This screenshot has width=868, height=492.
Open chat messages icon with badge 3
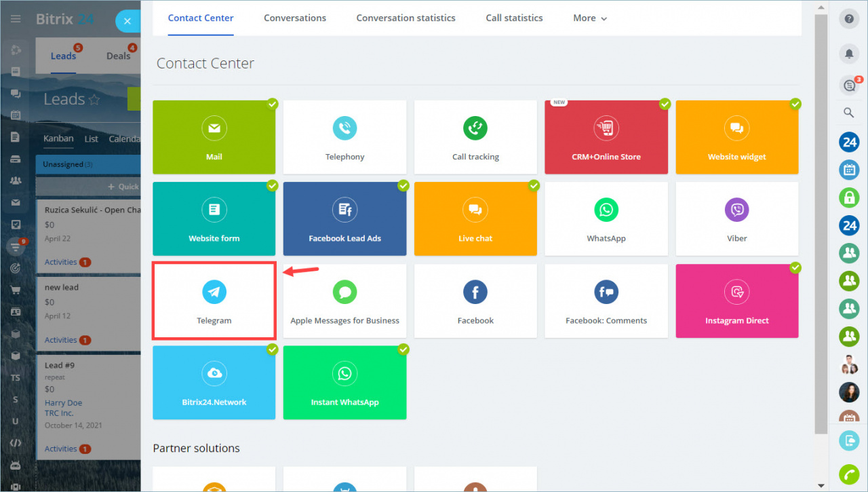(x=849, y=85)
